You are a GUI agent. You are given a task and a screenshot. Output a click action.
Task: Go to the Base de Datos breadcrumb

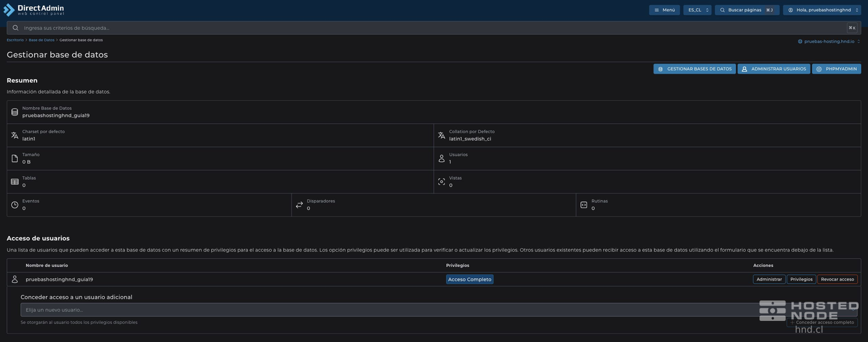click(x=42, y=40)
